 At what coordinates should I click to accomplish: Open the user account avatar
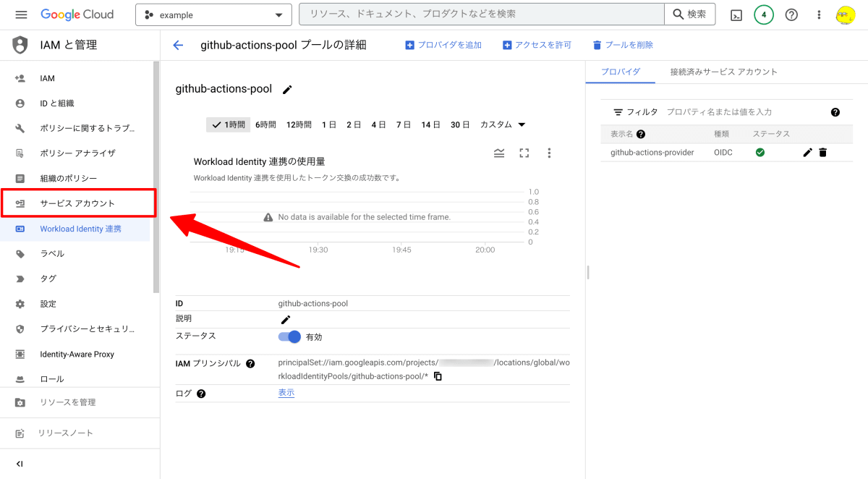(846, 14)
